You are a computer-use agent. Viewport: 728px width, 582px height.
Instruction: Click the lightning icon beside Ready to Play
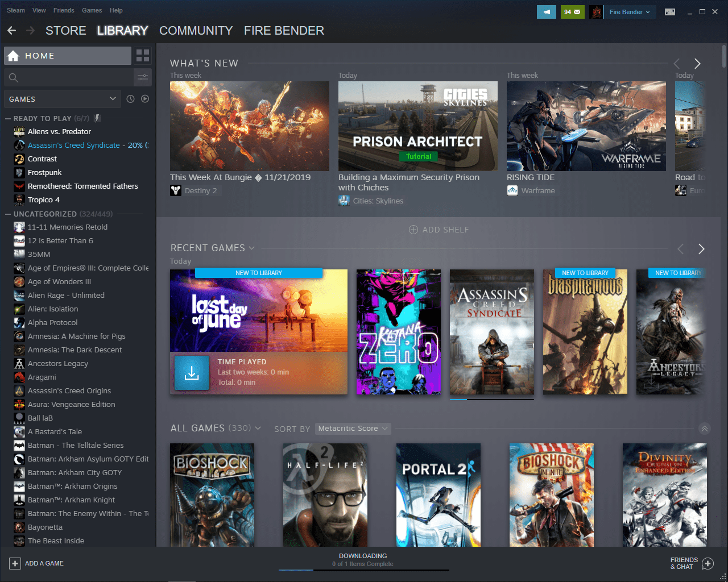click(97, 118)
